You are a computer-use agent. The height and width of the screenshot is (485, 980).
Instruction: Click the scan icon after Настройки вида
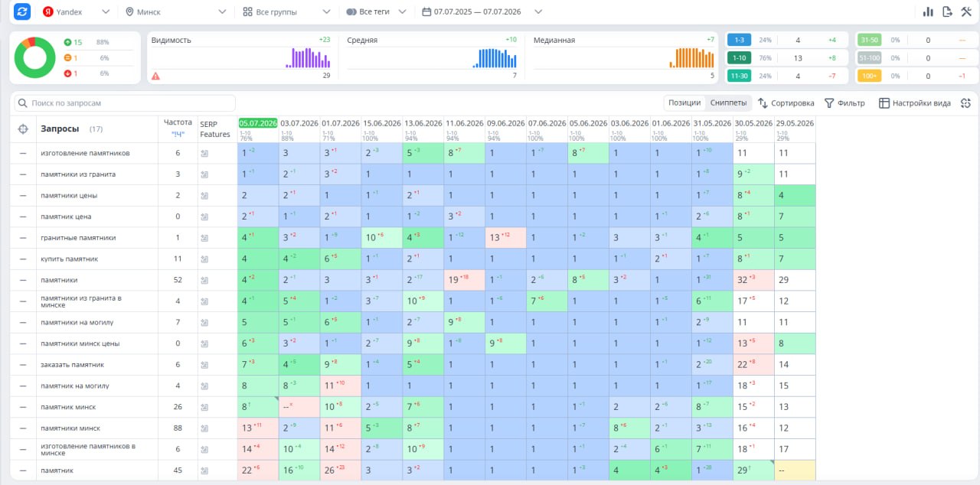[965, 103]
